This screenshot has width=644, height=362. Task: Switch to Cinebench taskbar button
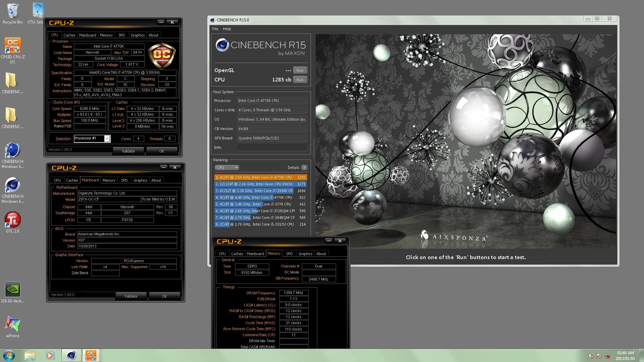tap(71, 355)
